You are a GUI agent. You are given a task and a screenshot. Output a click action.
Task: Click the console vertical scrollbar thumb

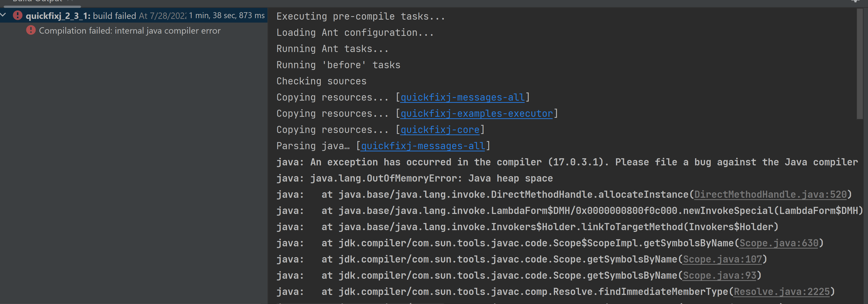click(860, 64)
